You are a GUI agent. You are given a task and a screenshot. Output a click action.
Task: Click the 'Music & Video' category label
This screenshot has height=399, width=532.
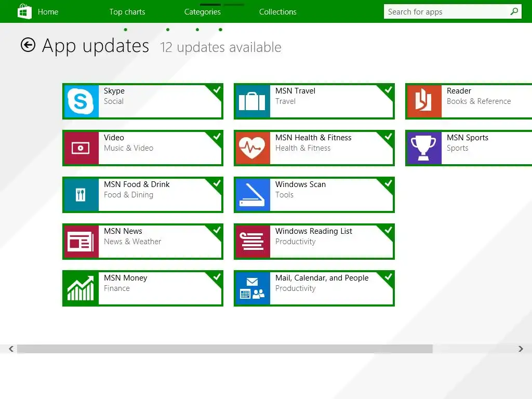128,148
